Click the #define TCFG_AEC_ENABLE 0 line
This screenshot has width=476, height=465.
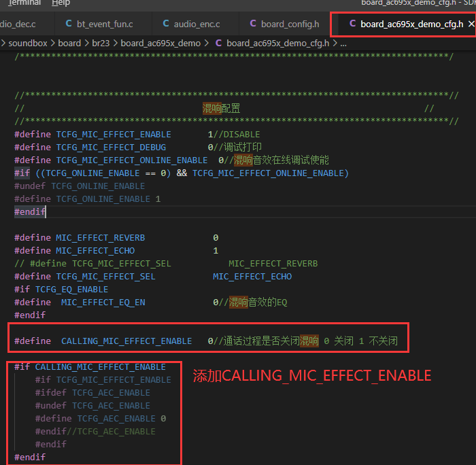101,419
